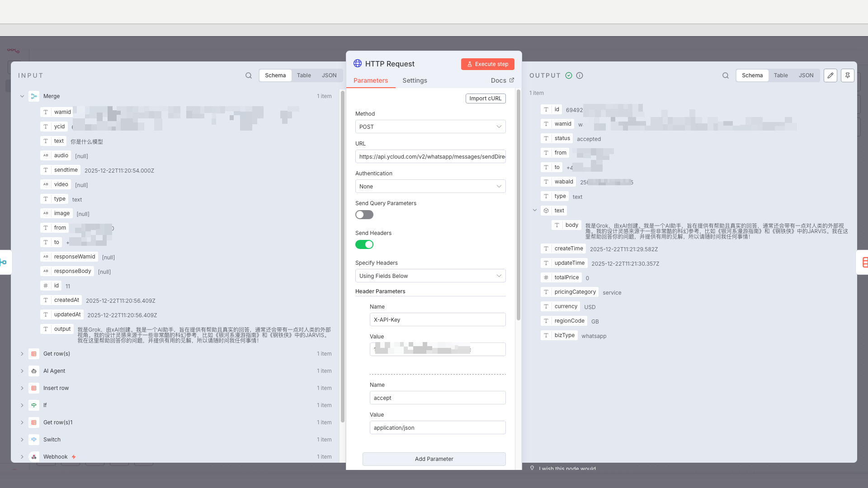868x488 pixels.
Task: Enable Send Query Parameters toggle
Action: pos(364,215)
